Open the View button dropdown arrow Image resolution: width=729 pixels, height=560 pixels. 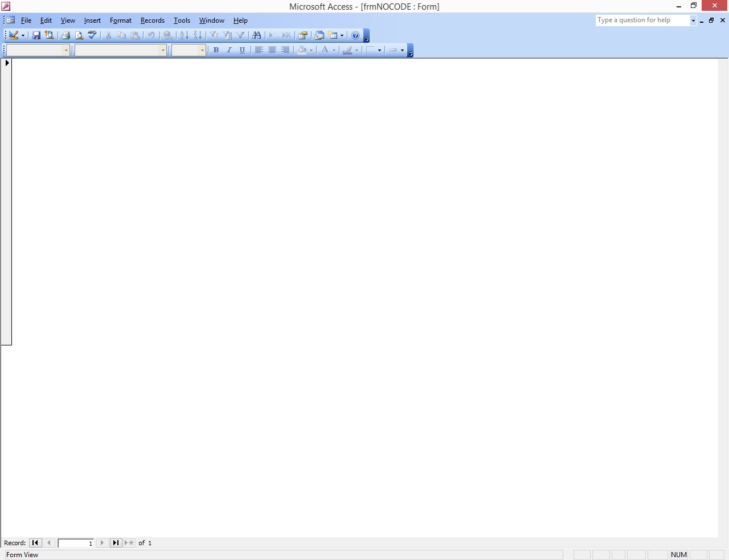[x=23, y=35]
